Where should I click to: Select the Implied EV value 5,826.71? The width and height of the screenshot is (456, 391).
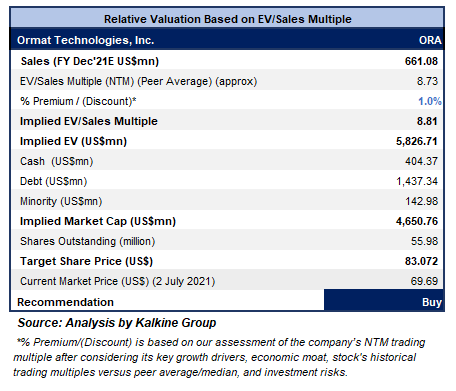click(417, 141)
